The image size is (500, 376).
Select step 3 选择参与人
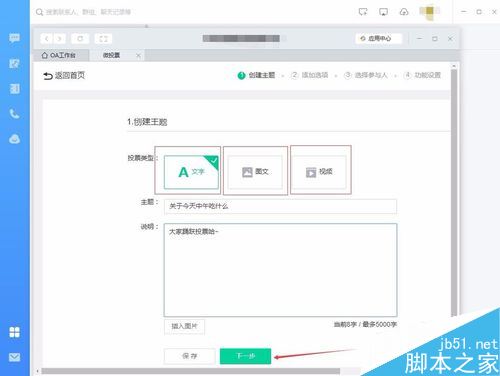[366, 75]
